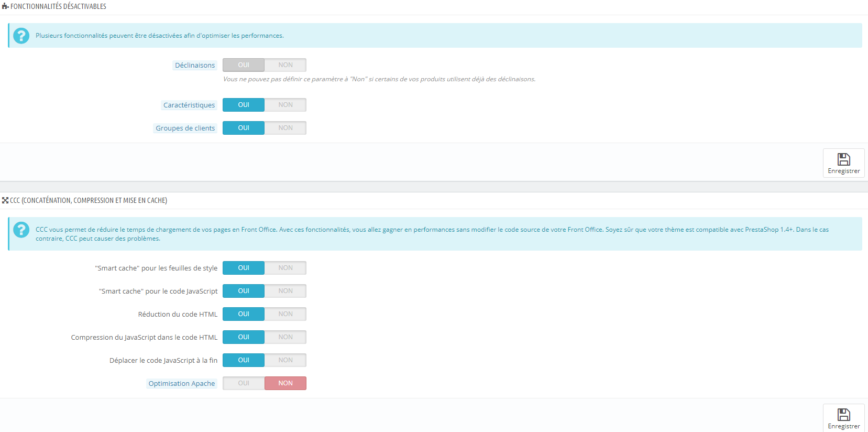Click the Groupes de clients label
Image resolution: width=868 pixels, height=432 pixels.
click(x=185, y=128)
